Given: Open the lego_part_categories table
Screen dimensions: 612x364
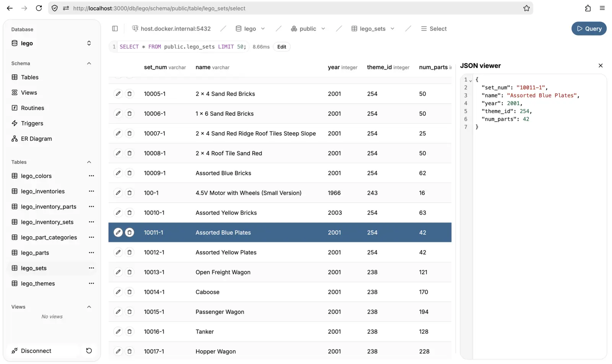Looking at the screenshot, I should coord(49,237).
